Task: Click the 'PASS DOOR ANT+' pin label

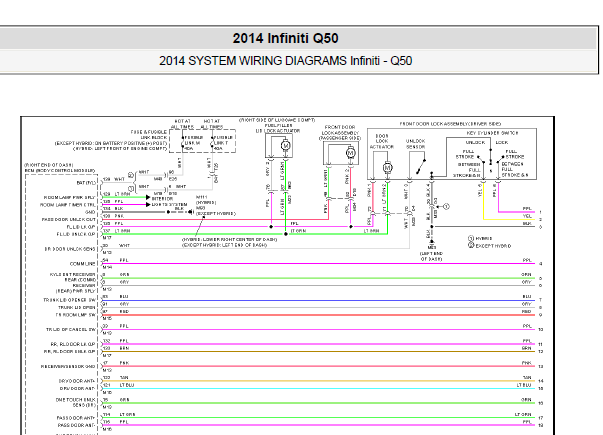Action: pos(76,418)
